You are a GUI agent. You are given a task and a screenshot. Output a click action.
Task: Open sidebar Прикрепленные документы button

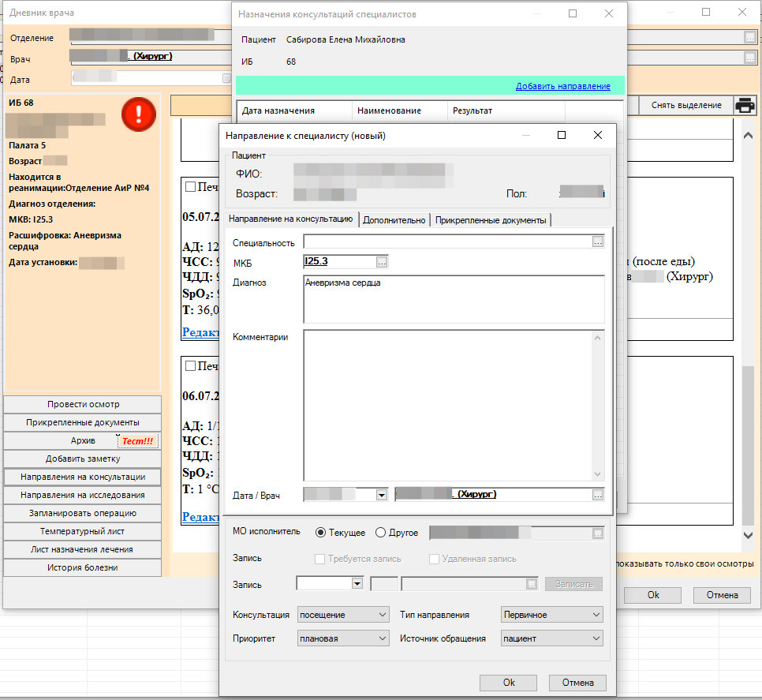[x=83, y=422]
